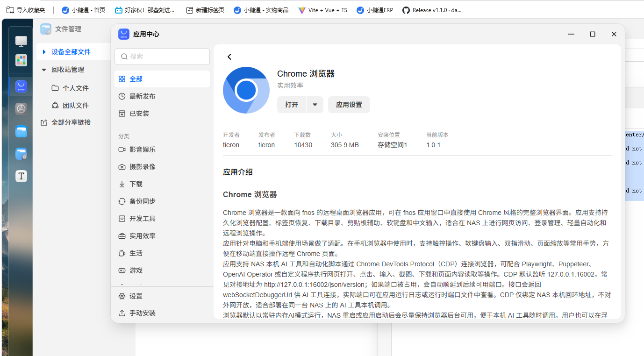
Task: Click the Chrome browser app logo
Action: coord(246,90)
